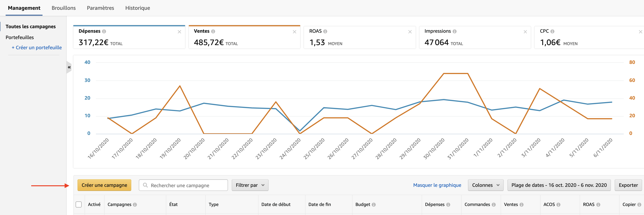Screen dimensions: 644x215
Task: Select the CPC metric card
Action: (589, 37)
